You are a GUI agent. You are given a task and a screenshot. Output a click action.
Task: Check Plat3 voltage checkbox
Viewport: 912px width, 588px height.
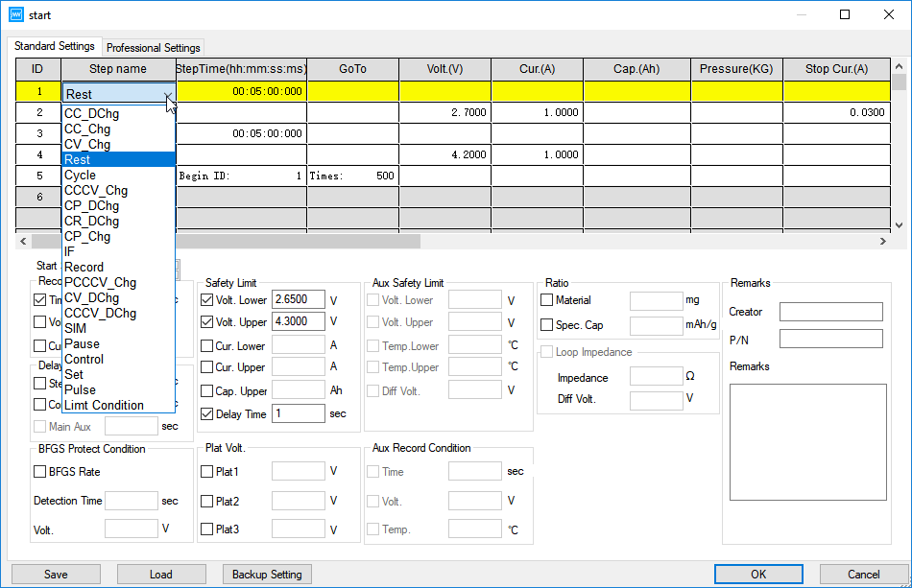click(206, 529)
